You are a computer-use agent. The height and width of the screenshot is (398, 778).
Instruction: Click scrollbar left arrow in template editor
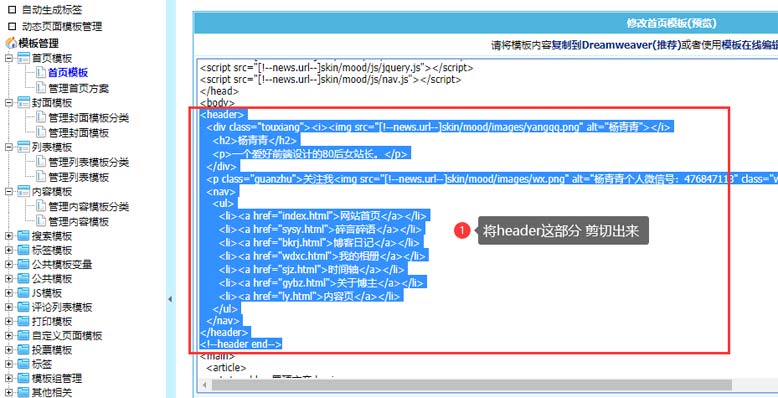[203, 385]
